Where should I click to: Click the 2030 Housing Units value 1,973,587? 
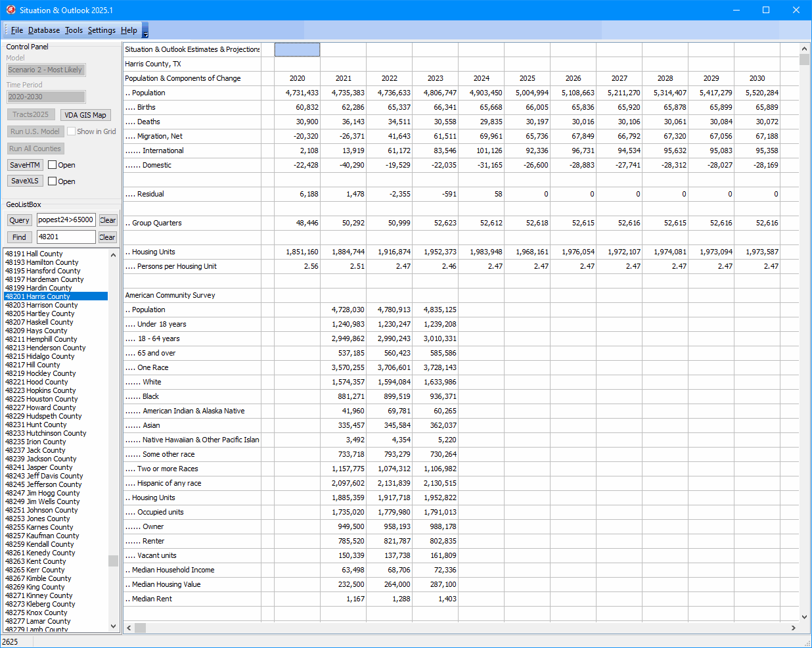tap(757, 252)
